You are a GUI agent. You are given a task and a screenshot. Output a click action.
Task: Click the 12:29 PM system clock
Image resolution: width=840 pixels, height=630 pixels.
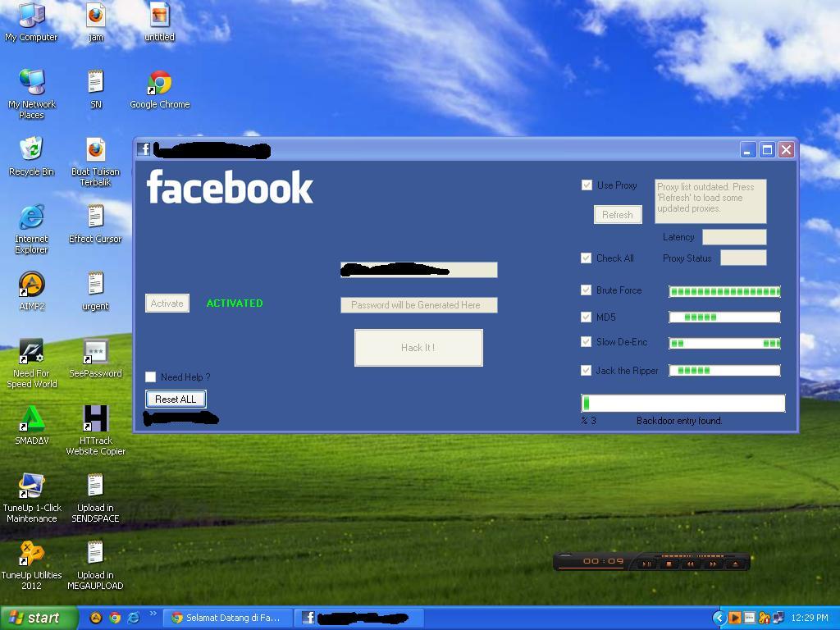(810, 618)
